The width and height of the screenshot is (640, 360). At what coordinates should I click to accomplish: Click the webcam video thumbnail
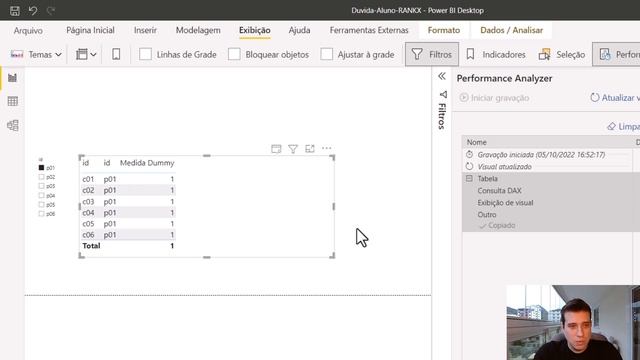pyautogui.click(x=573, y=322)
